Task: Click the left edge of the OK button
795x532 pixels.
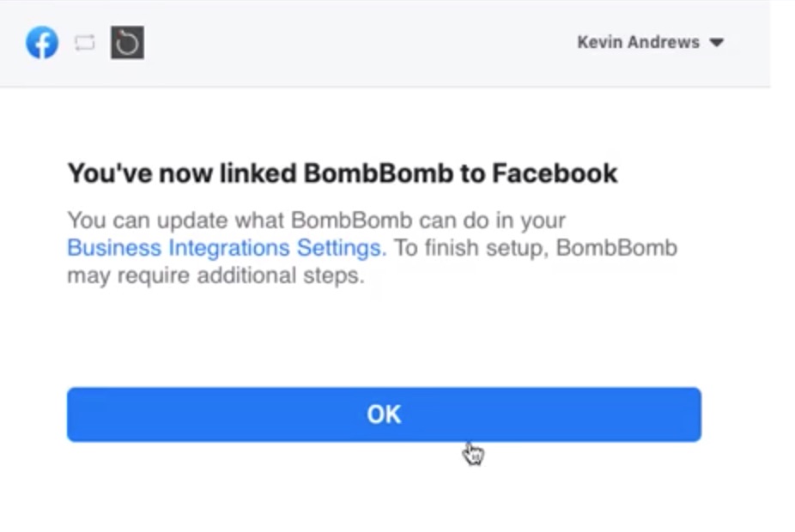Action: point(76,414)
